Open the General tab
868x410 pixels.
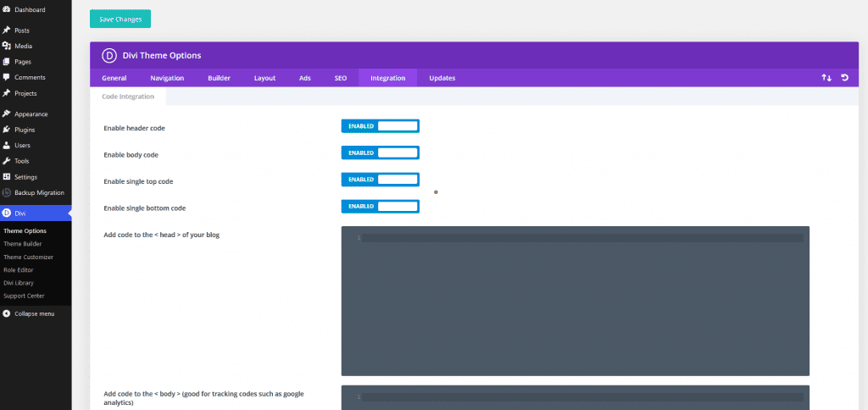click(x=114, y=78)
